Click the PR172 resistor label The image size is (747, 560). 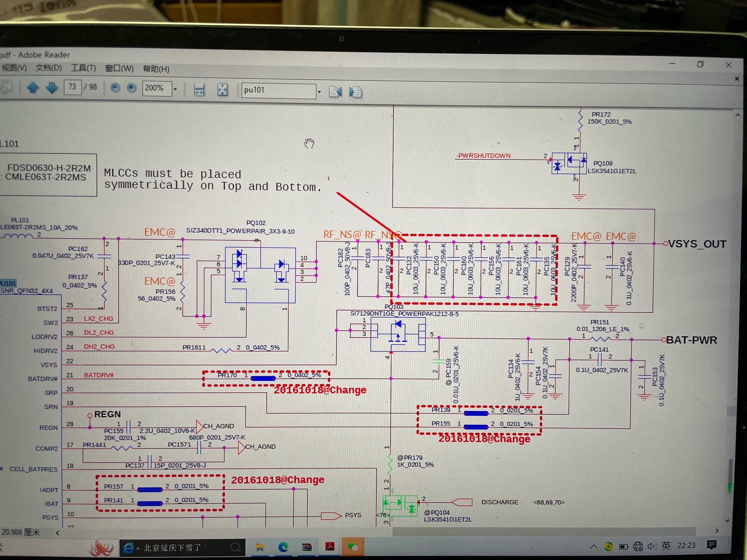[x=601, y=114]
